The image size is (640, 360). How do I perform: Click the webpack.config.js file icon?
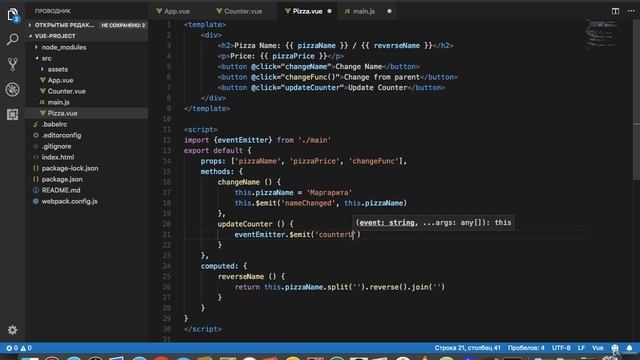click(x=36, y=201)
